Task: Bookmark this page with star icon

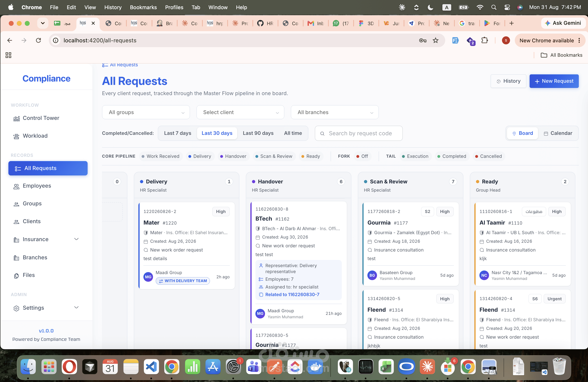Action: 436,40
